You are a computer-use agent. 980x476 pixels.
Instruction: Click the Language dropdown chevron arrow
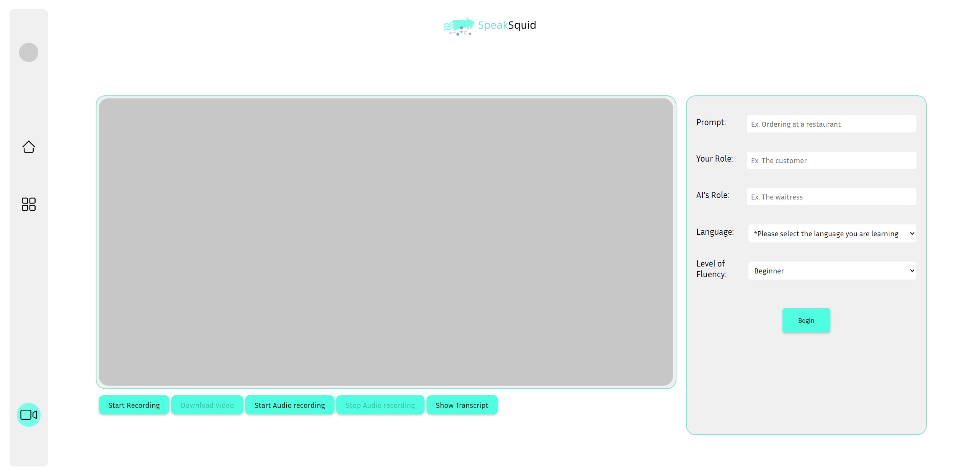coord(912,234)
